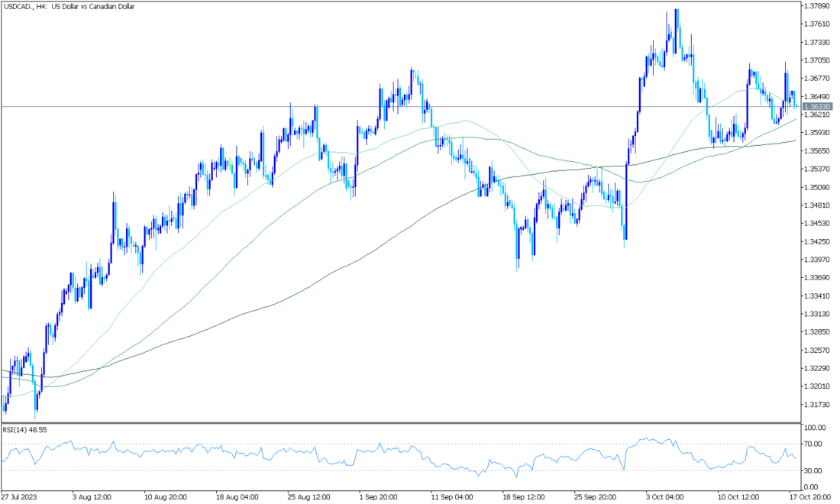Click the 1.35650 price axis label

[817, 150]
